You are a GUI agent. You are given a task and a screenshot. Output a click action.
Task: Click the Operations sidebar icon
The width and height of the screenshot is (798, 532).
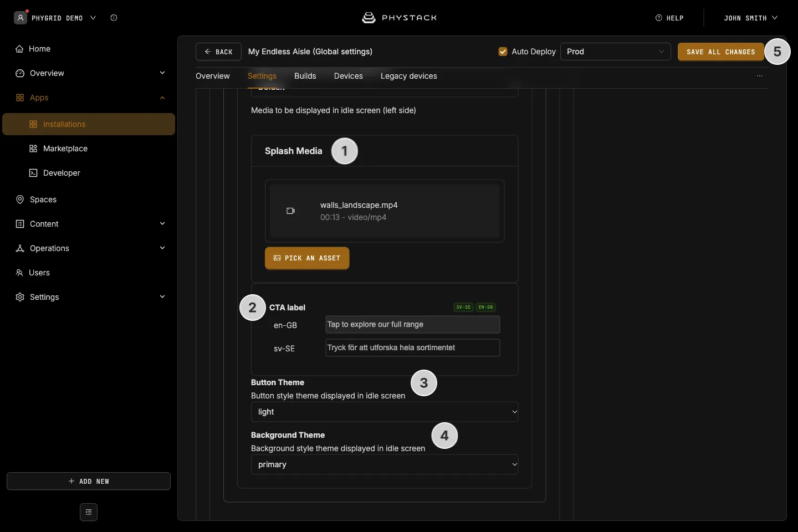tap(20, 248)
